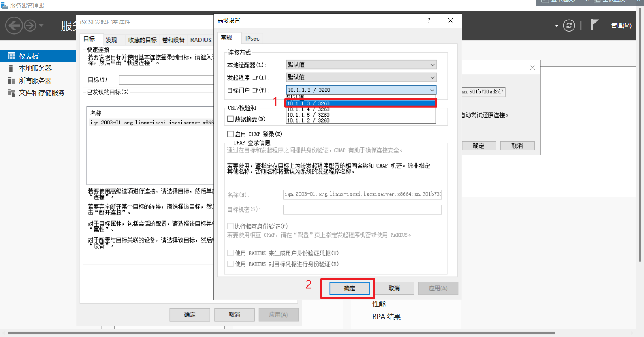
Task: Expand the 发起程序 IP(I) dropdown
Action: point(432,77)
